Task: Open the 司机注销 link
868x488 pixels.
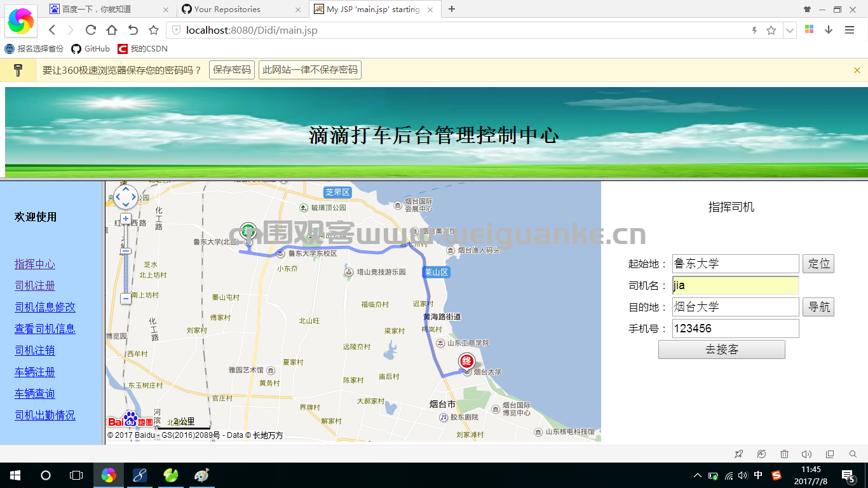Action: (35, 350)
